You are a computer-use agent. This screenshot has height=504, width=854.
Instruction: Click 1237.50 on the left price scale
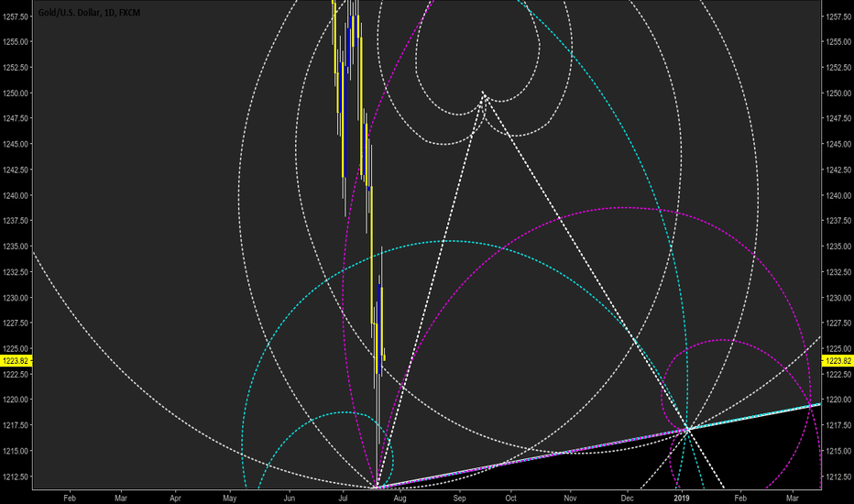tap(16, 221)
